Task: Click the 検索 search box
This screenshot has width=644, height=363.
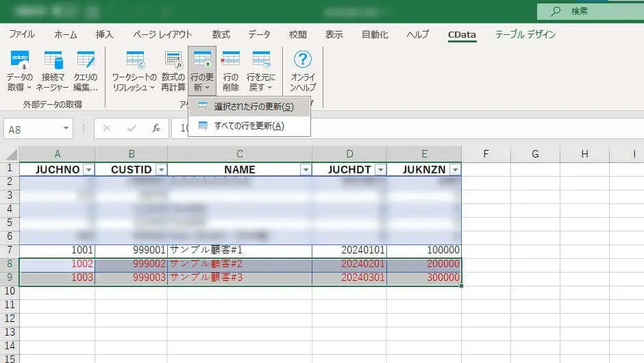Action: click(591, 11)
